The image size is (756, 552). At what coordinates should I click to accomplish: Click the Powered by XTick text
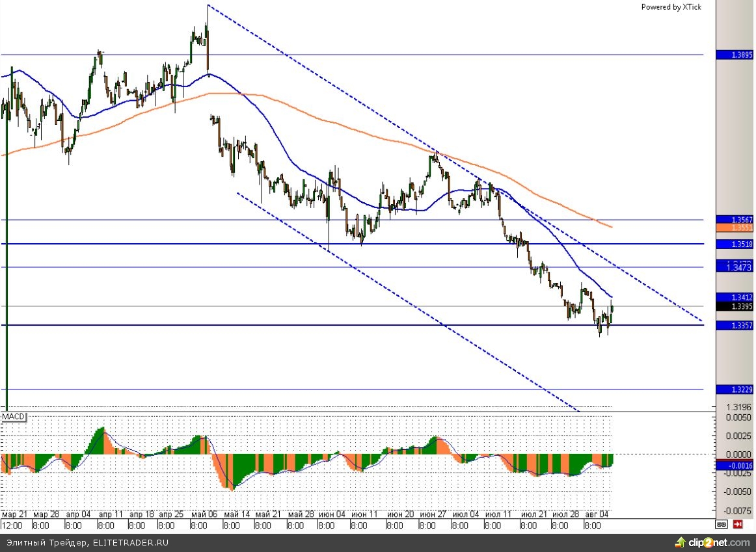(671, 7)
